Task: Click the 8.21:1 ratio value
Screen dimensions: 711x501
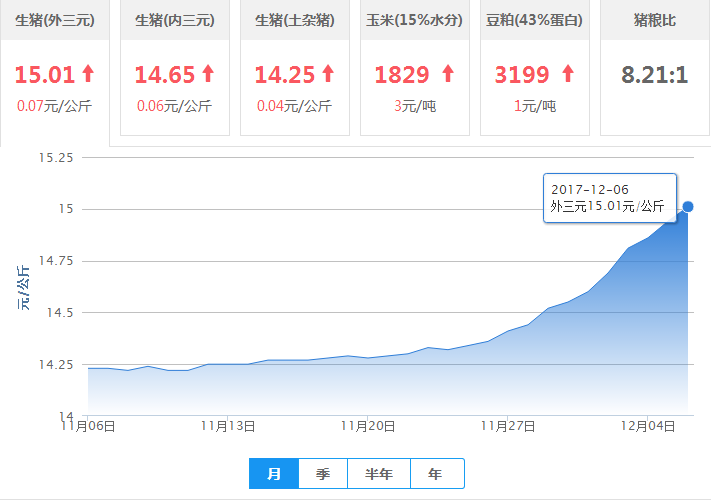Action: coord(654,74)
